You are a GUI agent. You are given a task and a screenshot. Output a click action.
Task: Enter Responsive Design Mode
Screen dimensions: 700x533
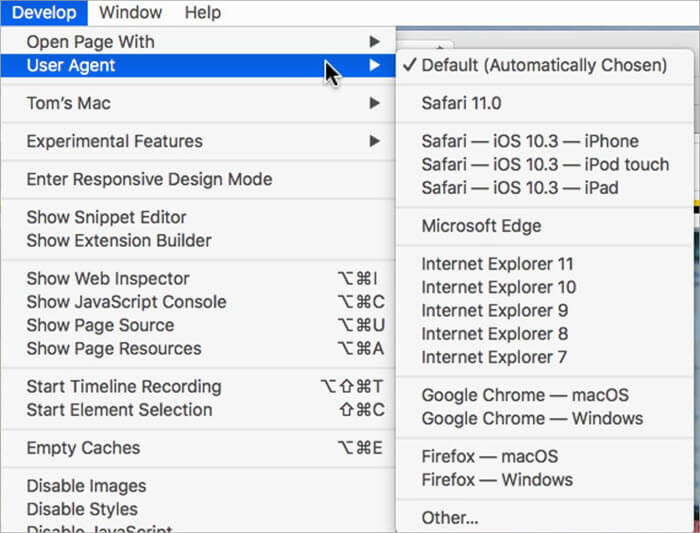149,180
